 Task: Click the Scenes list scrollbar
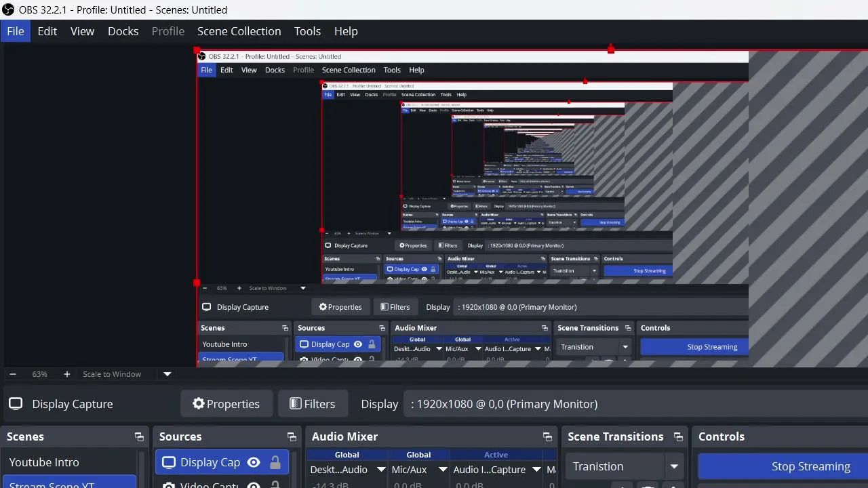tap(142, 469)
